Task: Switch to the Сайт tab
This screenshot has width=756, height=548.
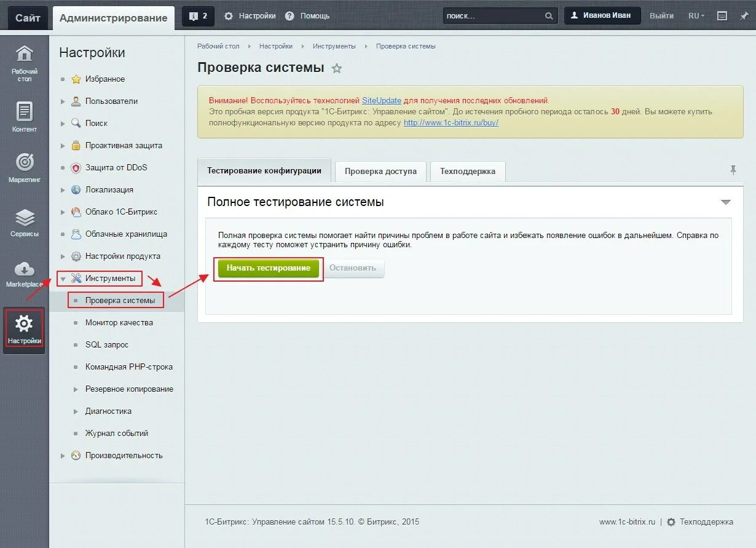Action: pos(28,18)
